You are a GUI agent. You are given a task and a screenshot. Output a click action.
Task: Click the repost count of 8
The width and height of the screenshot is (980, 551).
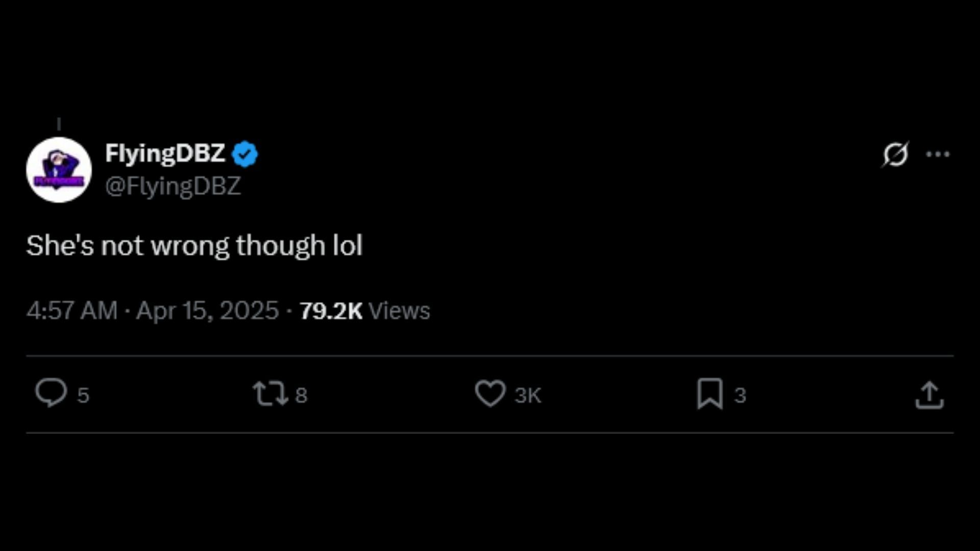click(301, 395)
